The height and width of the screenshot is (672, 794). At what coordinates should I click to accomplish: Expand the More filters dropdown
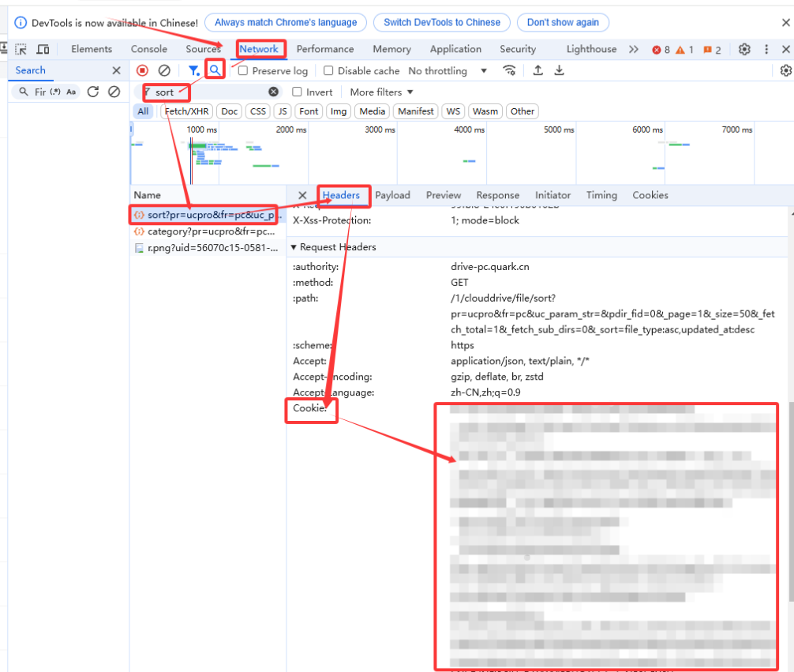tap(381, 92)
